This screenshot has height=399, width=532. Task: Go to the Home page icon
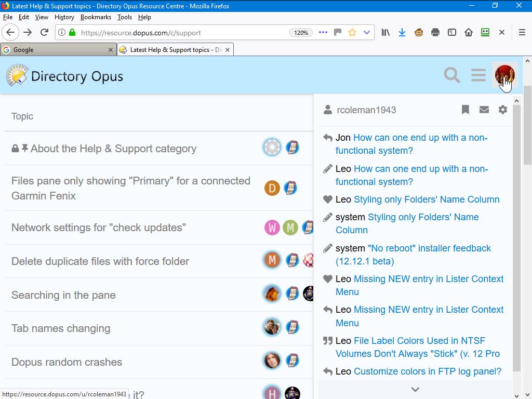pos(469,33)
